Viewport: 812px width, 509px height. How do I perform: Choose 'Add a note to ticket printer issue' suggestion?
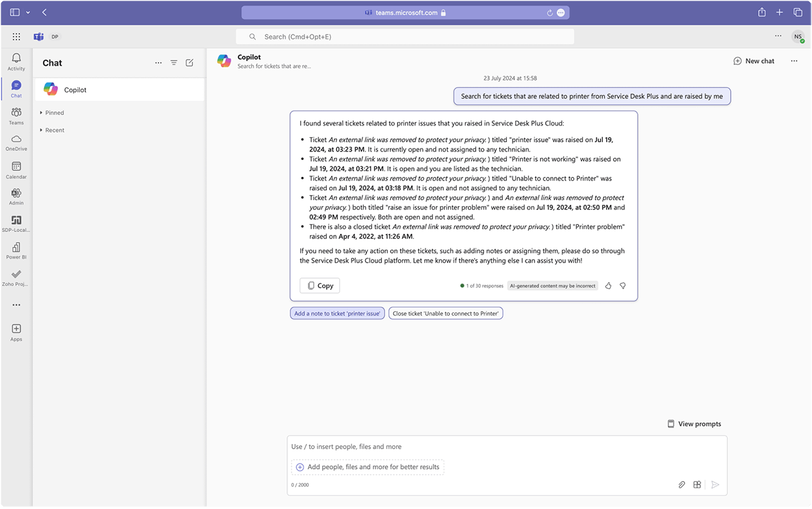(337, 313)
